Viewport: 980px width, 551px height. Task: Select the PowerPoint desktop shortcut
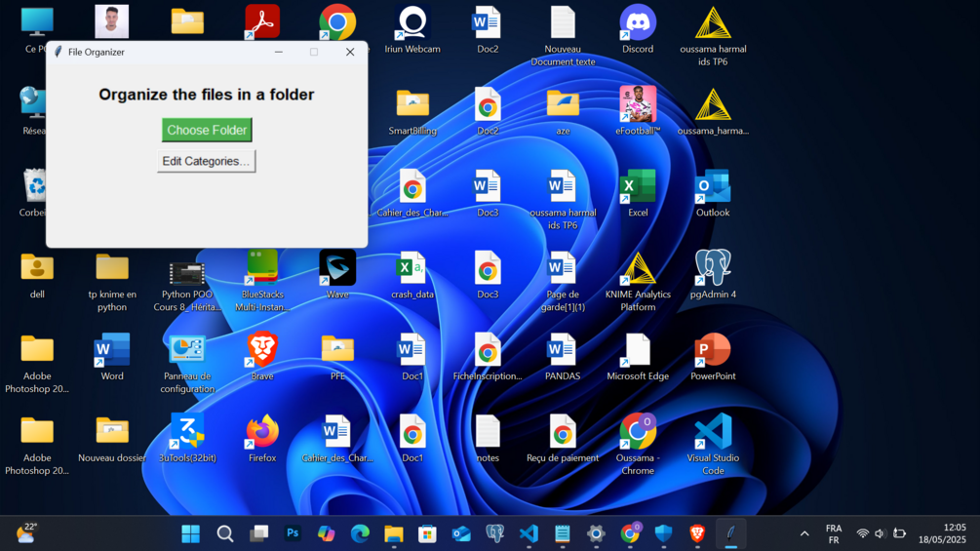pyautogui.click(x=713, y=357)
